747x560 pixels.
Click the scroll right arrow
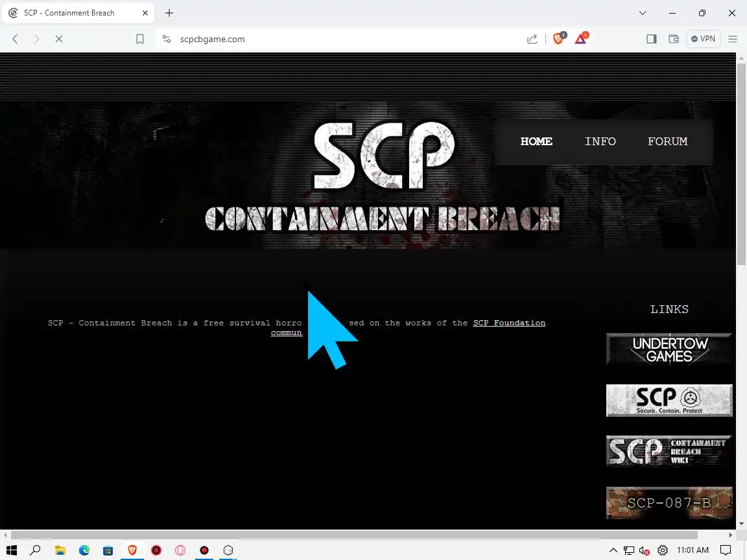pyautogui.click(x=730, y=535)
